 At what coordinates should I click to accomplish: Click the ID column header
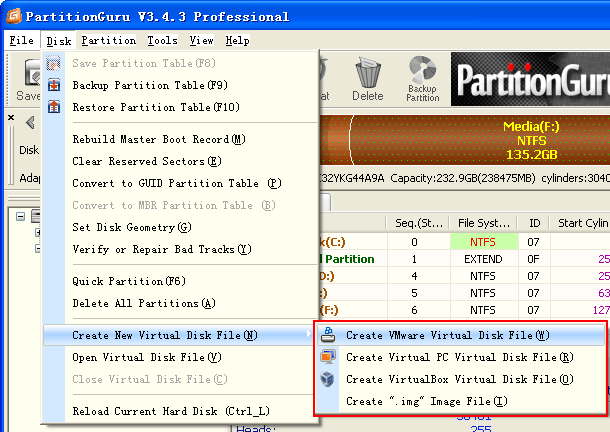click(x=534, y=223)
